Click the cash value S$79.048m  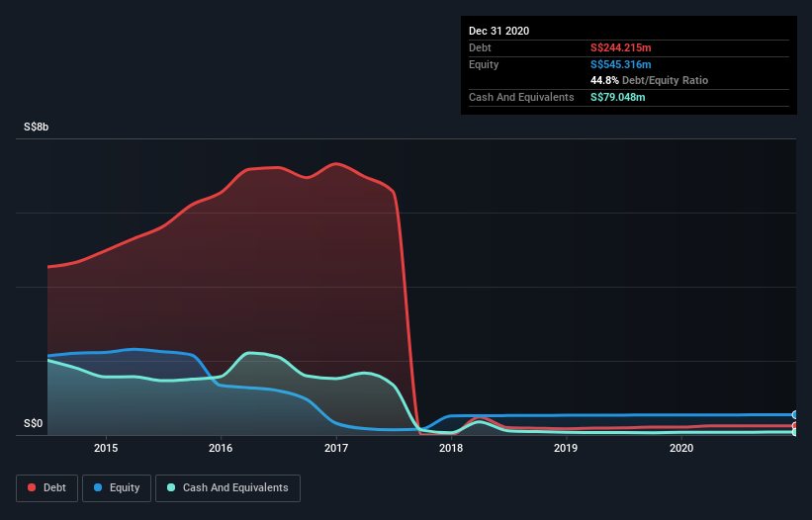(x=618, y=97)
